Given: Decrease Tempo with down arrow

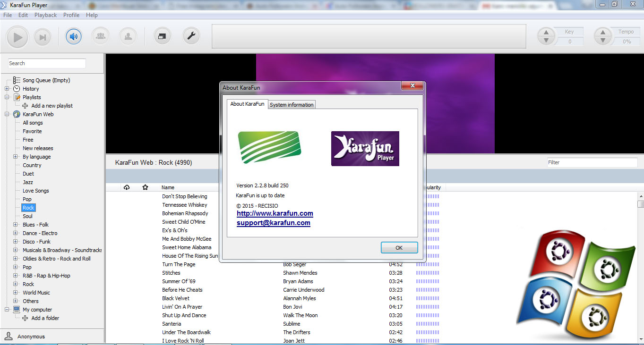Looking at the screenshot, I should 603,41.
